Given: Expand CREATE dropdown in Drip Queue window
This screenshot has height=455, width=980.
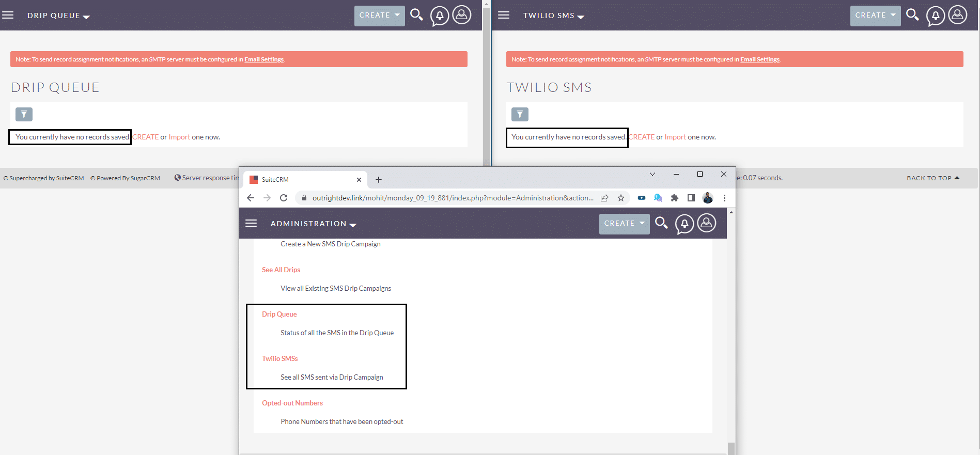Looking at the screenshot, I should pyautogui.click(x=380, y=15).
